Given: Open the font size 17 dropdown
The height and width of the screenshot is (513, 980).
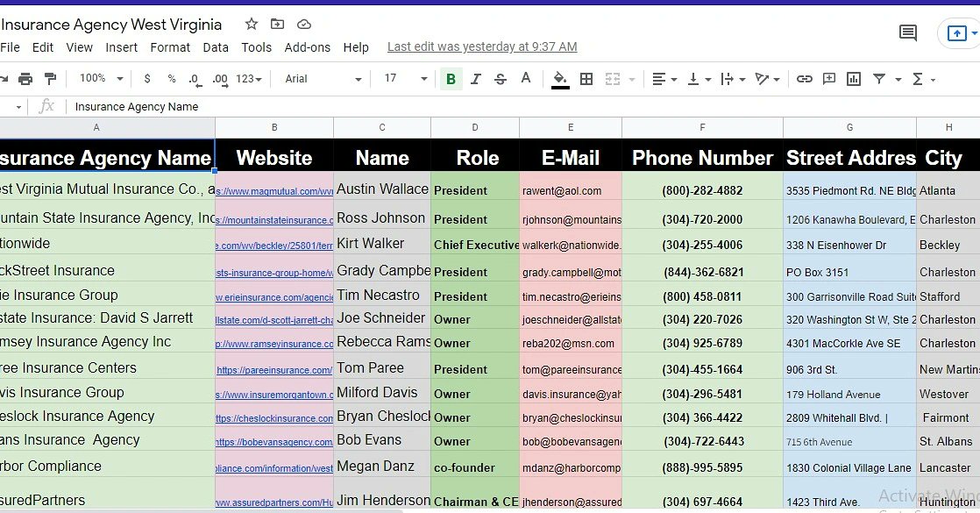Looking at the screenshot, I should click(x=406, y=79).
